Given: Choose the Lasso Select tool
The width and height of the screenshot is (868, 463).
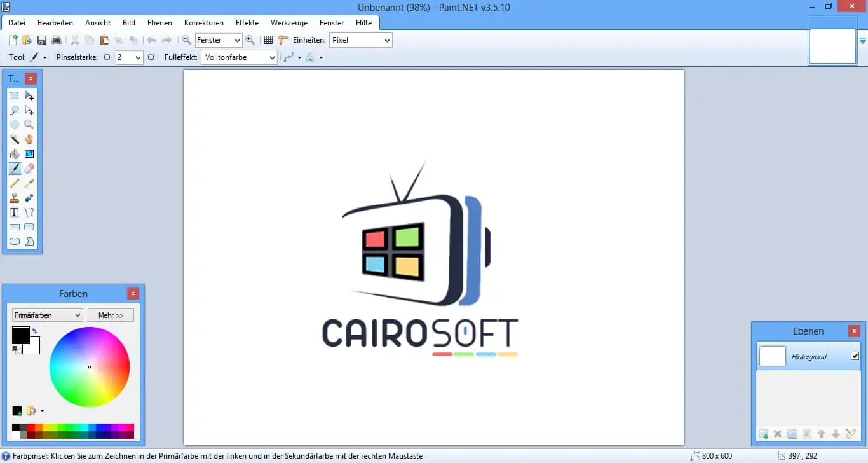Looking at the screenshot, I should pyautogui.click(x=15, y=110).
